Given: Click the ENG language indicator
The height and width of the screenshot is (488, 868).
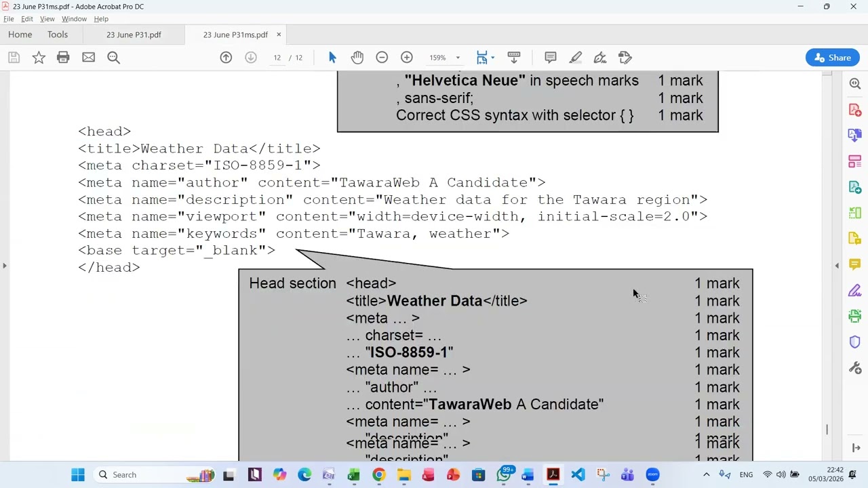Looking at the screenshot, I should (x=746, y=475).
